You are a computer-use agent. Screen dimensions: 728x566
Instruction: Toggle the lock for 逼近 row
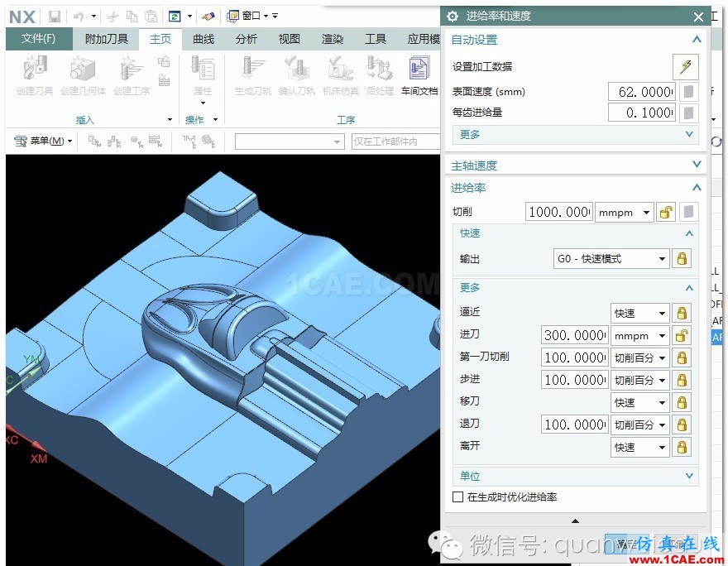[682, 313]
